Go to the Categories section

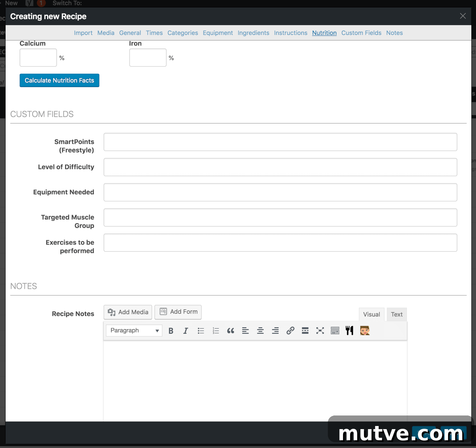(x=183, y=33)
